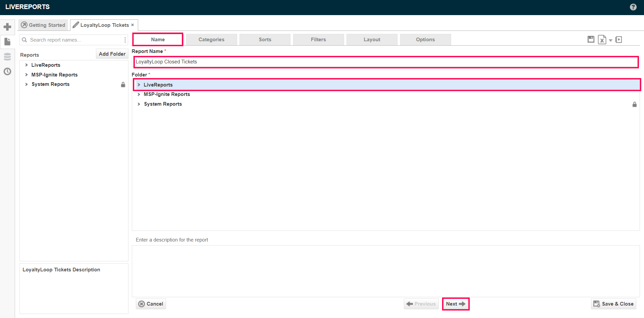The image size is (644, 318).
Task: Open the Sorts step tab
Action: click(x=265, y=40)
